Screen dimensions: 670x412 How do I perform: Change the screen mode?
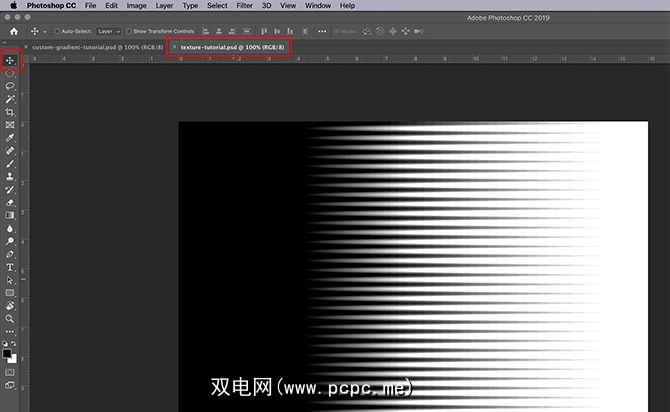[10, 386]
